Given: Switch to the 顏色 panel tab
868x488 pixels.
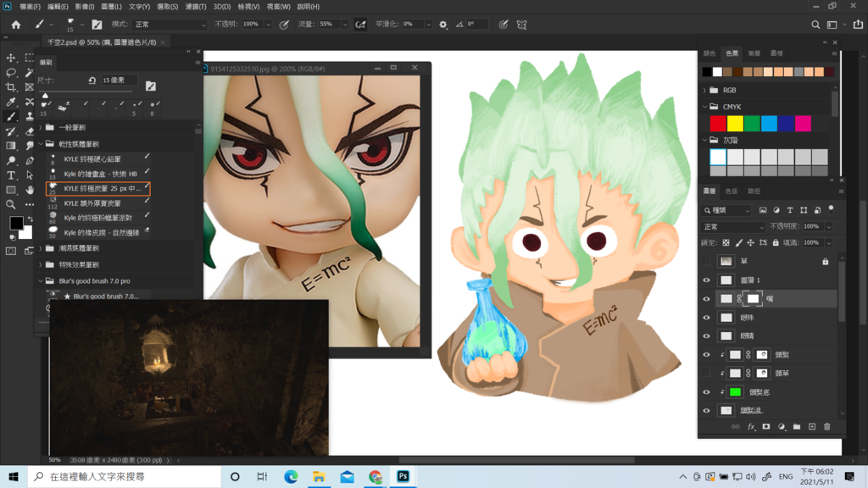Looking at the screenshot, I should point(709,53).
